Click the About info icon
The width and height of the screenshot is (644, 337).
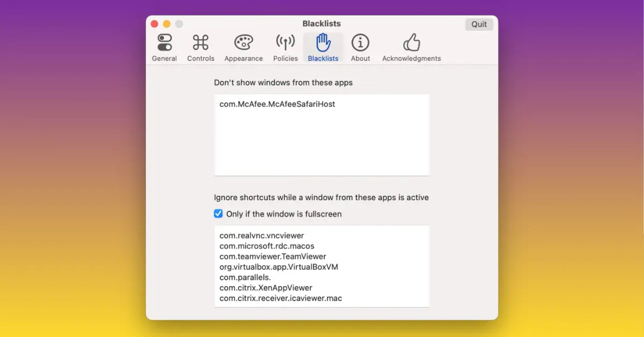(360, 42)
